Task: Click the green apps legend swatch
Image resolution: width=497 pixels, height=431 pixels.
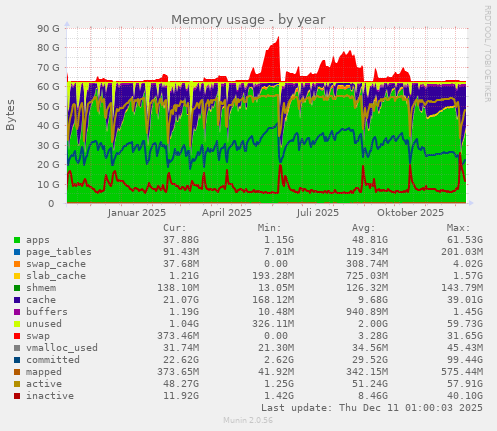Action: (x=17, y=240)
